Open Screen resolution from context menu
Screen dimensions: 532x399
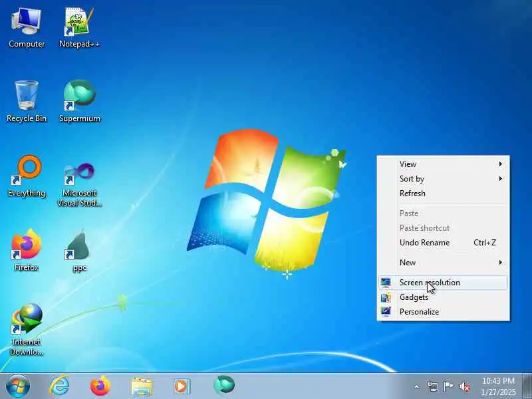(443, 283)
